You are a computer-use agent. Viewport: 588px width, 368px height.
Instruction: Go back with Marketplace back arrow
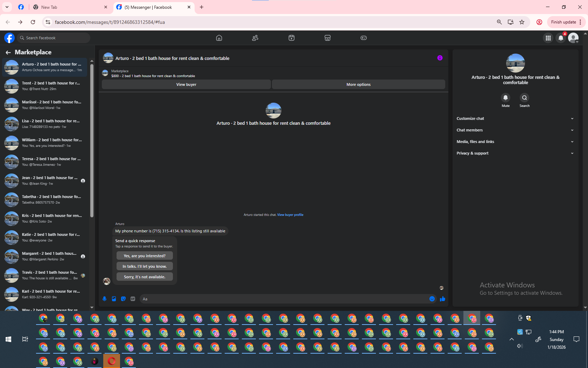8,53
